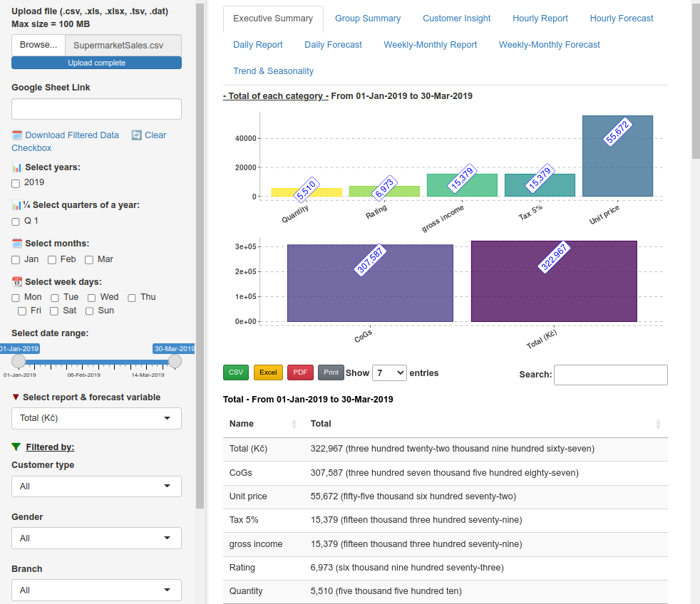Open the Trend & Seasonality tab
Image resolution: width=700 pixels, height=604 pixels.
coord(273,71)
